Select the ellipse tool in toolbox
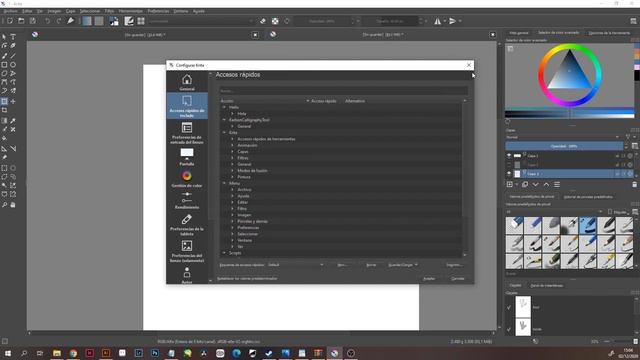This screenshot has width=640, height=360. pyautogui.click(x=13, y=64)
